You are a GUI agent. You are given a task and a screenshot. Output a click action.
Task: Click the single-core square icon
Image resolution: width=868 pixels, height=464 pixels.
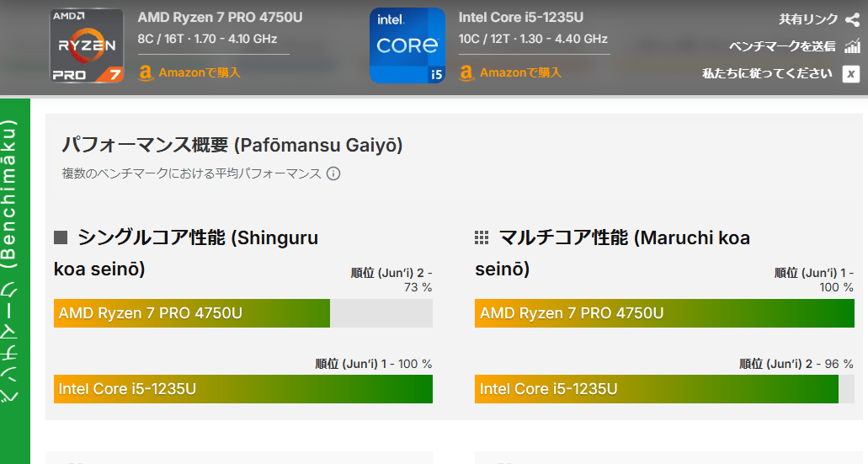[61, 238]
